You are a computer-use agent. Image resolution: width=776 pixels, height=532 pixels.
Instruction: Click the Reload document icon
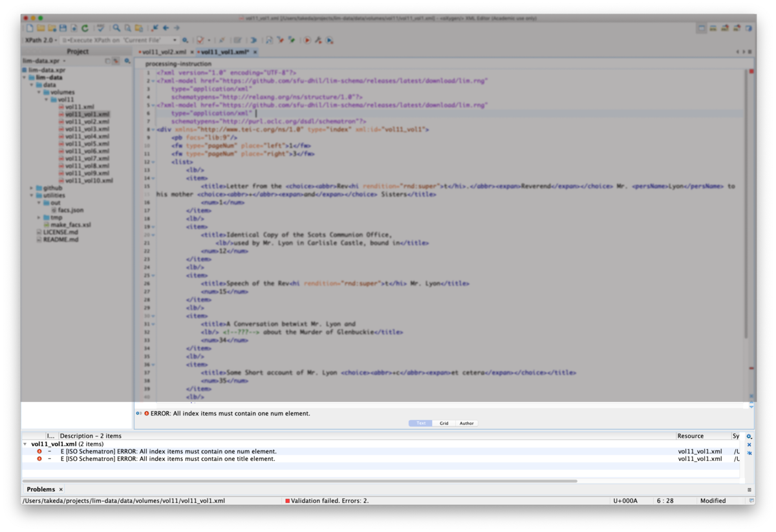click(85, 28)
